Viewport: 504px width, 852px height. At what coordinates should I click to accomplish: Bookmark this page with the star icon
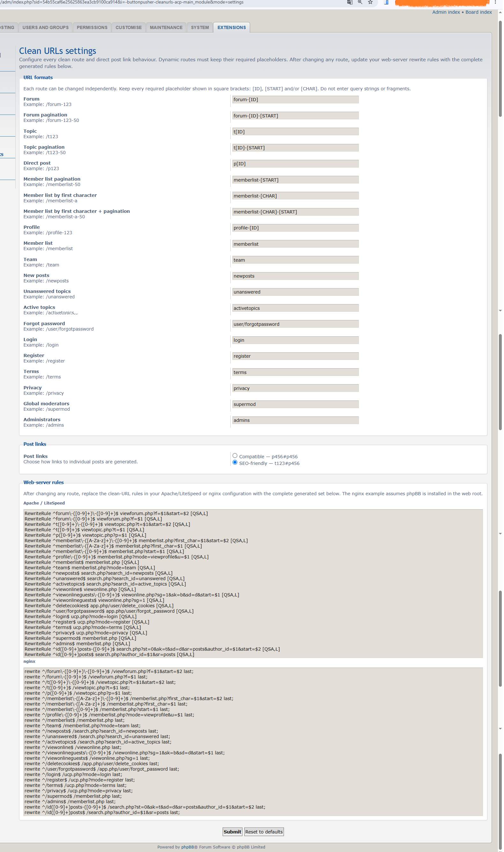pos(371,2)
